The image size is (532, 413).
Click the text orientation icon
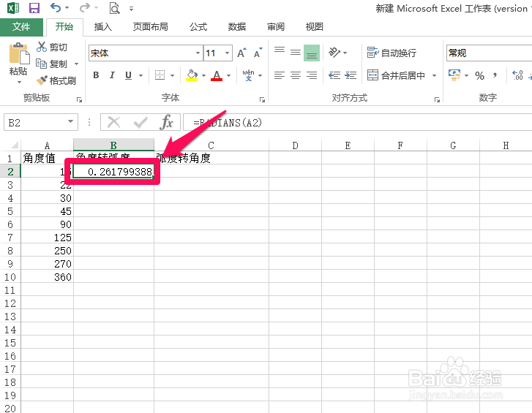click(x=334, y=53)
